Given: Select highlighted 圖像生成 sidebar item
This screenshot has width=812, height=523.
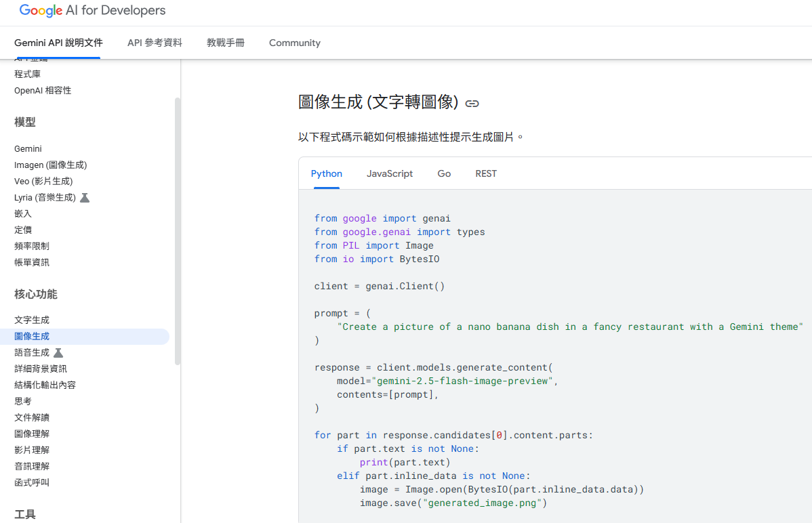Looking at the screenshot, I should pyautogui.click(x=85, y=337).
